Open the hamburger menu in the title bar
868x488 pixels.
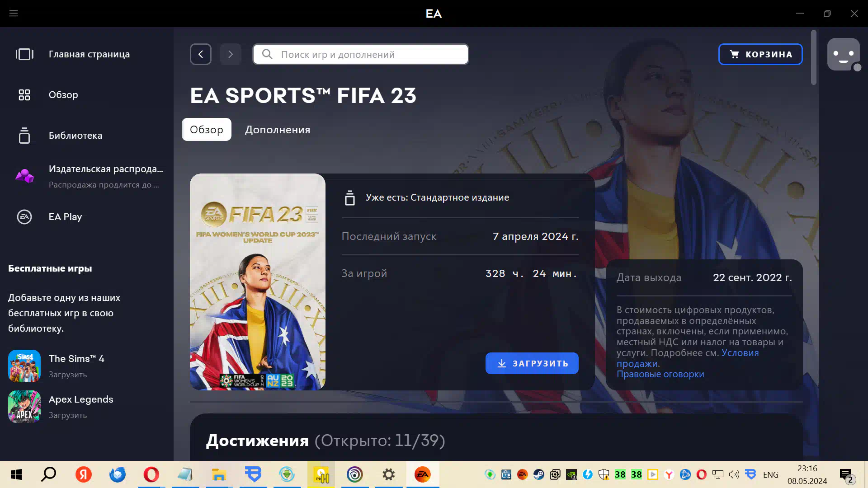pyautogui.click(x=14, y=14)
